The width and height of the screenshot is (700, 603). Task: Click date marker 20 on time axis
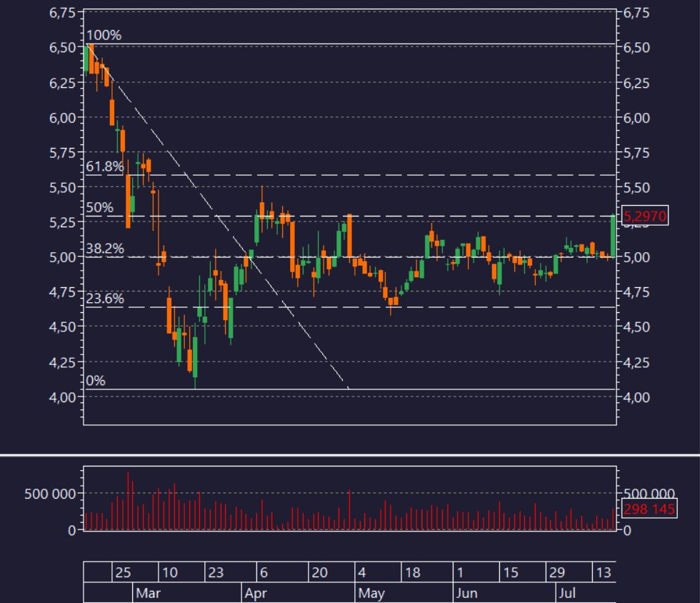tap(320, 572)
